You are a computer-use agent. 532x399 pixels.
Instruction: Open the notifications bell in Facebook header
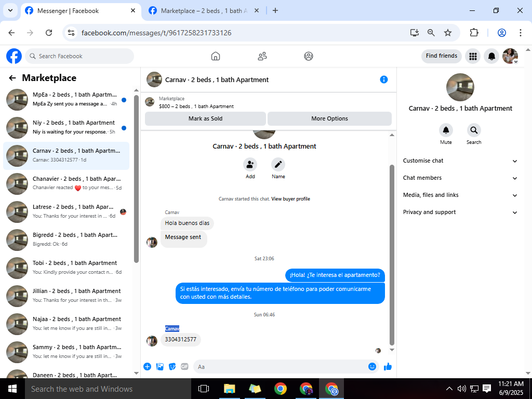[491, 56]
